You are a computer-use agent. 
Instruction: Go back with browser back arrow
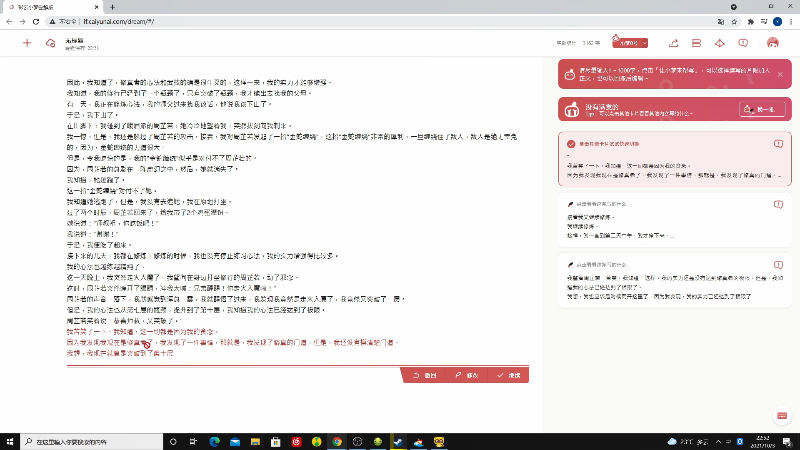(x=9, y=21)
